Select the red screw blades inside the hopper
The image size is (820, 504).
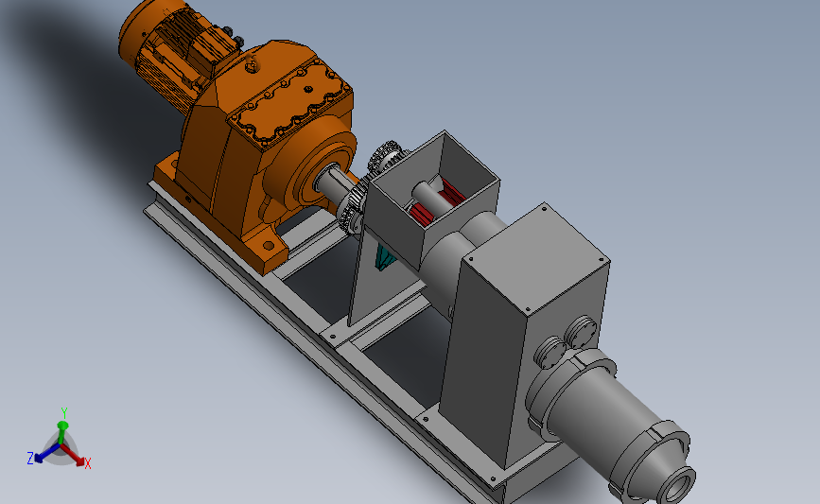click(x=435, y=205)
